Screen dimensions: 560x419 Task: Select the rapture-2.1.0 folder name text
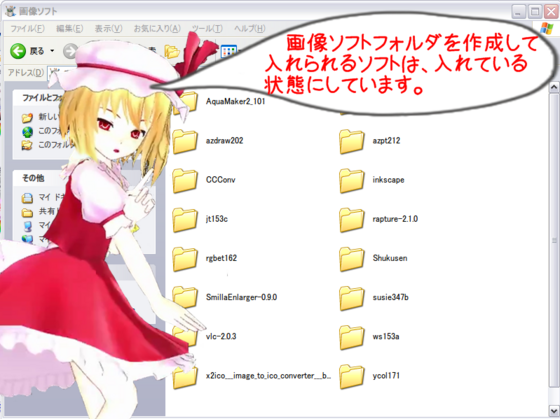coord(395,219)
